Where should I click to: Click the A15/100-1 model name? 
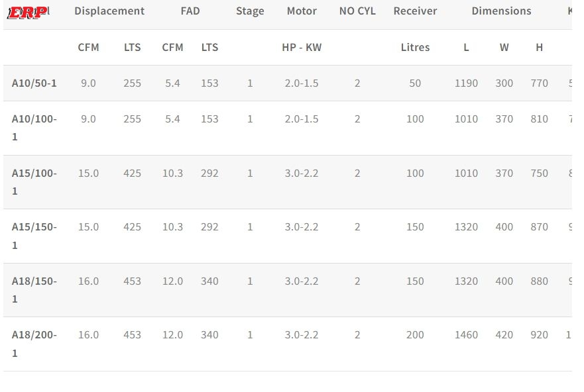34,182
